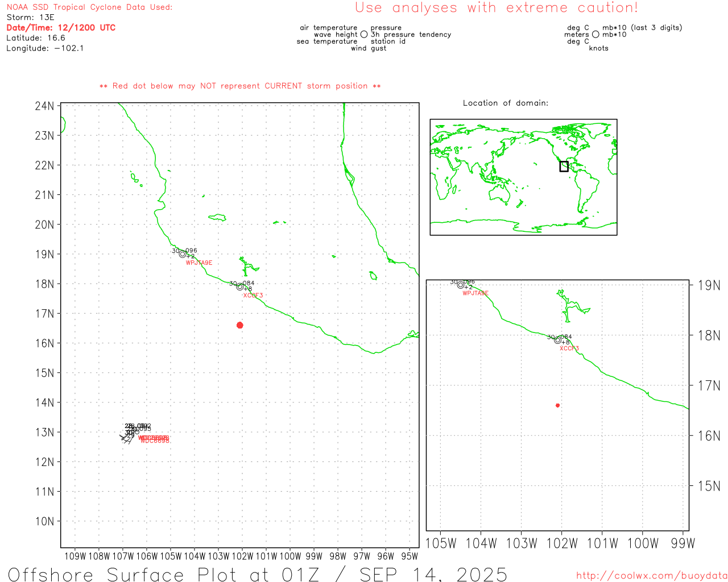
Task: Click the legend circle beside mb*10 units
Action: point(595,35)
